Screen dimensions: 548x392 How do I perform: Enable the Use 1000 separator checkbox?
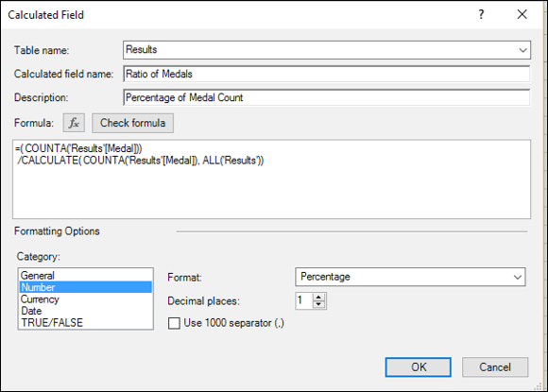tap(174, 323)
